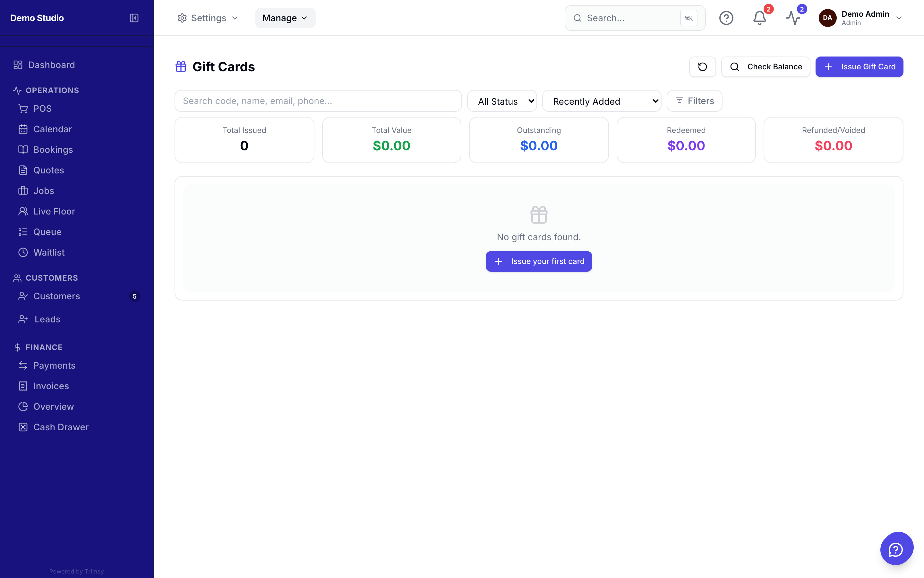Click the Demo Studio title

37,18
